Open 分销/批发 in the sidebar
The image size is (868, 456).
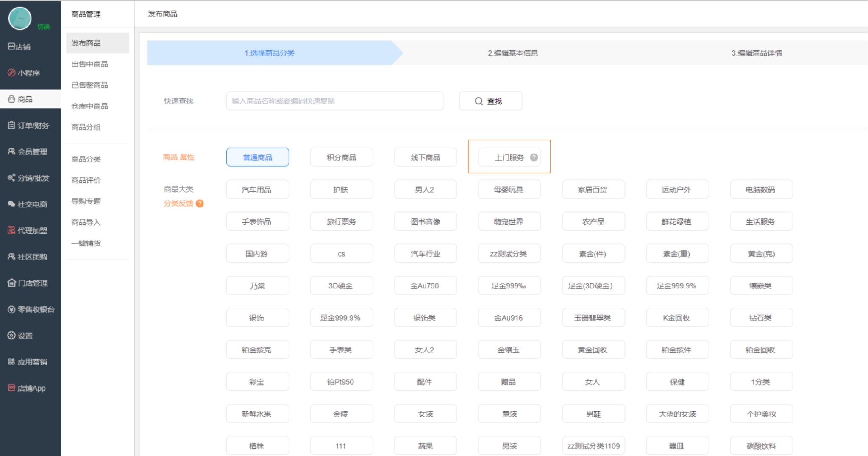pyautogui.click(x=28, y=178)
